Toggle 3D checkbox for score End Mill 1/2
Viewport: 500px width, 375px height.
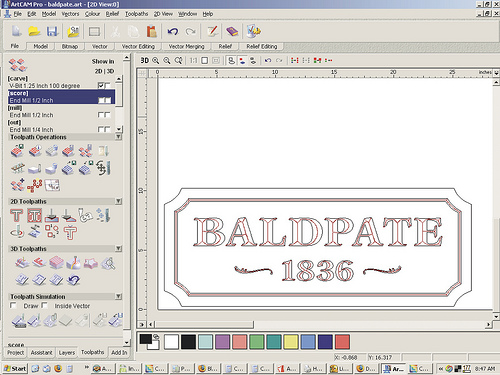107,100
